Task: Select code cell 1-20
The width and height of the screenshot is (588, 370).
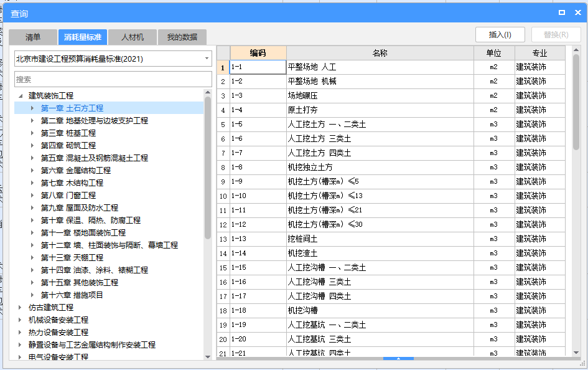Action: (x=258, y=339)
